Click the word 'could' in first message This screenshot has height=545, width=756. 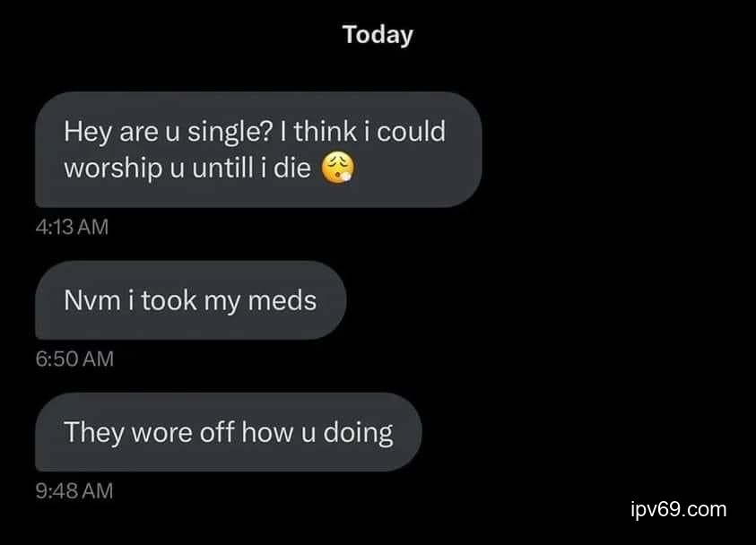tap(411, 132)
